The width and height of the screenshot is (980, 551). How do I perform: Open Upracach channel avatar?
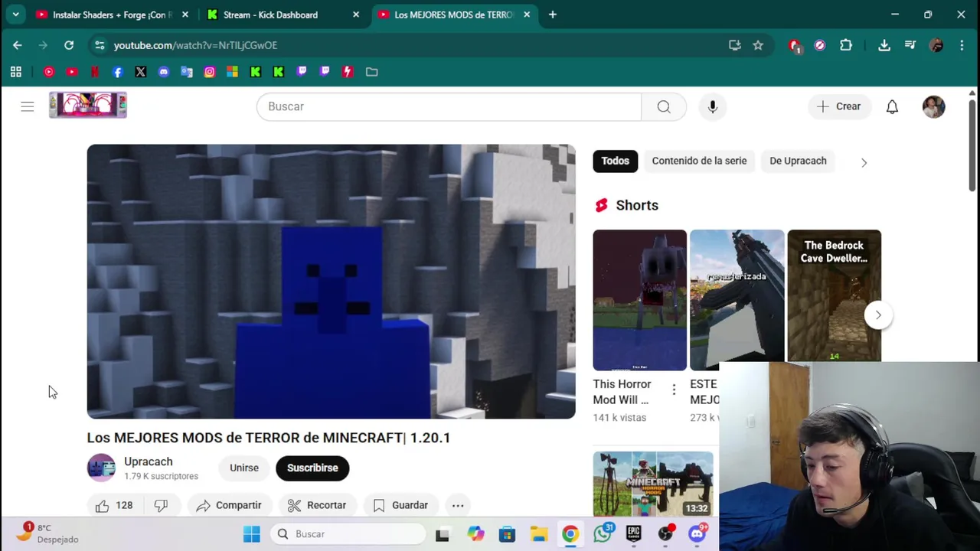(x=101, y=468)
